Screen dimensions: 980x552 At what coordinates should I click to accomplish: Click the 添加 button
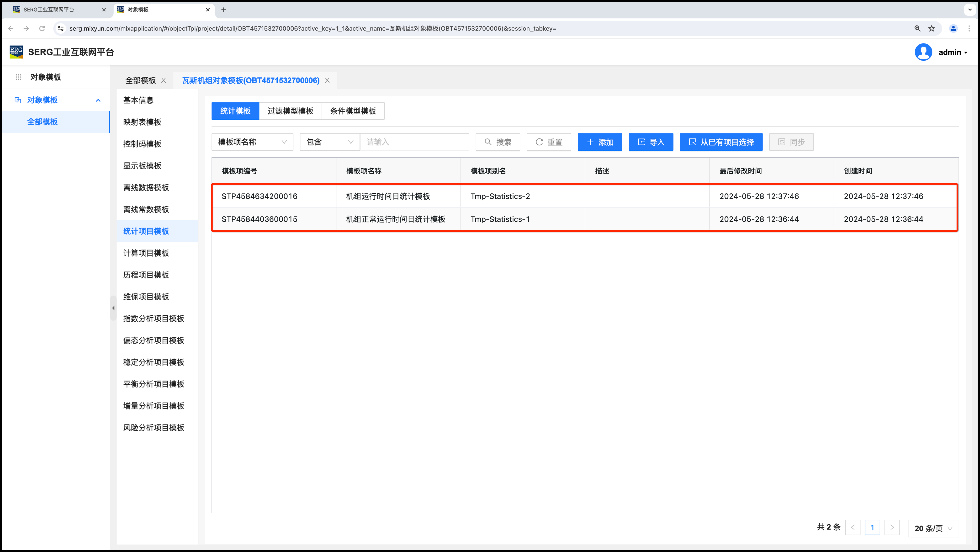(x=599, y=142)
